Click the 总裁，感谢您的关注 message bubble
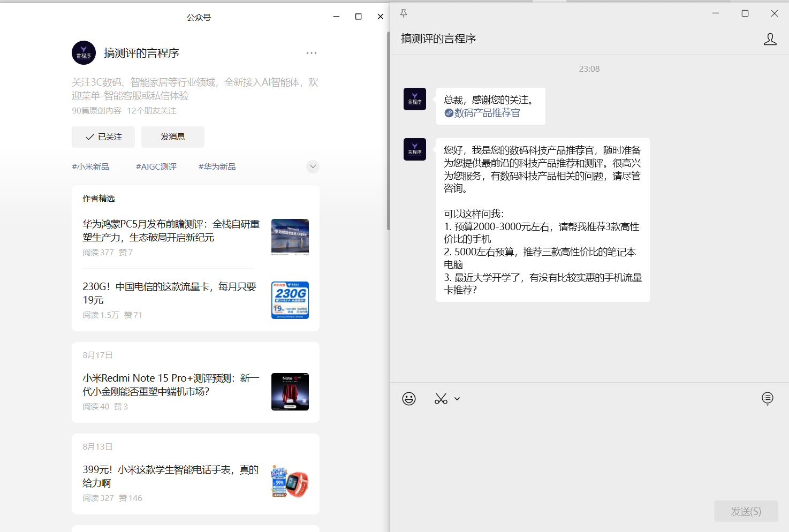This screenshot has height=532, width=789. (490, 106)
